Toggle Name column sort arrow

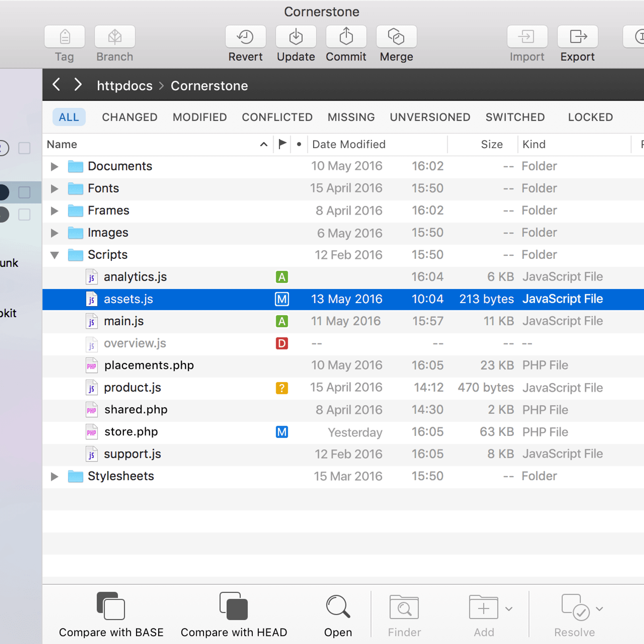pos(264,144)
